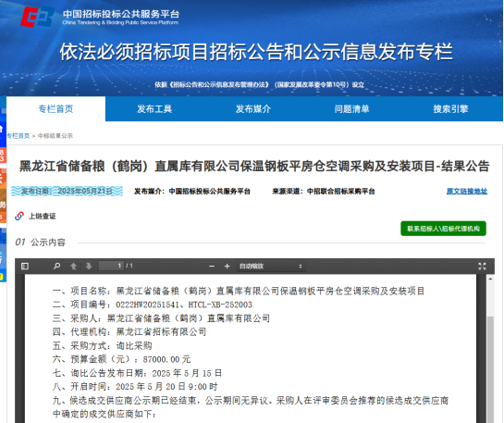This screenshot has width=504, height=423.
Task: Open the 自动缩放 zoom dropdown
Action: 271,266
